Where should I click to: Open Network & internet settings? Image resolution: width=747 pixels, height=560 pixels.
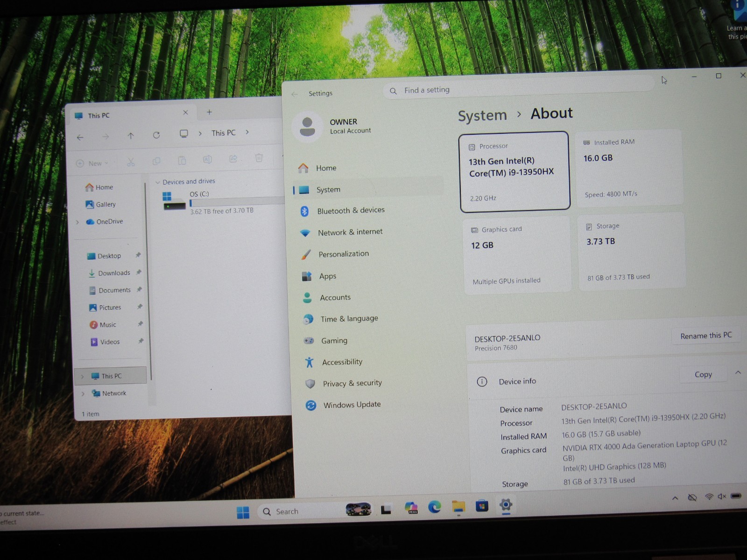350,232
